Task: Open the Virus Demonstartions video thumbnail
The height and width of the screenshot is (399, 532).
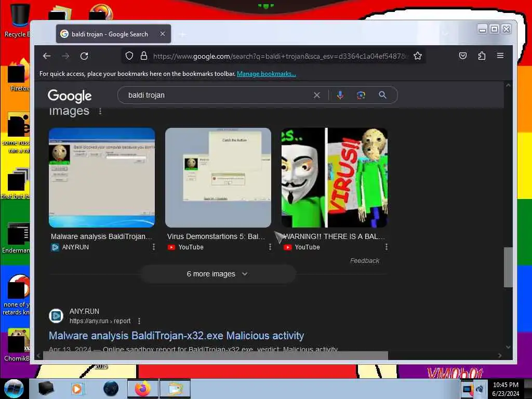Action: [218, 178]
